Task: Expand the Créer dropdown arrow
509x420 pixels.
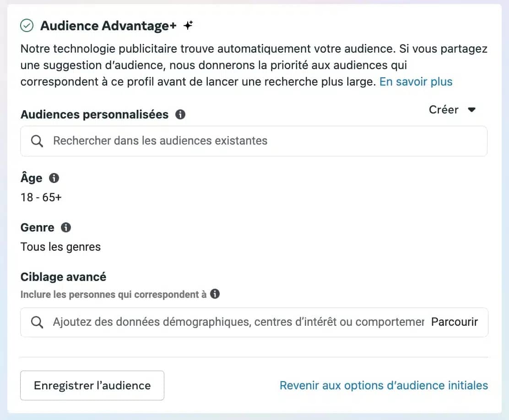Action: (471, 110)
